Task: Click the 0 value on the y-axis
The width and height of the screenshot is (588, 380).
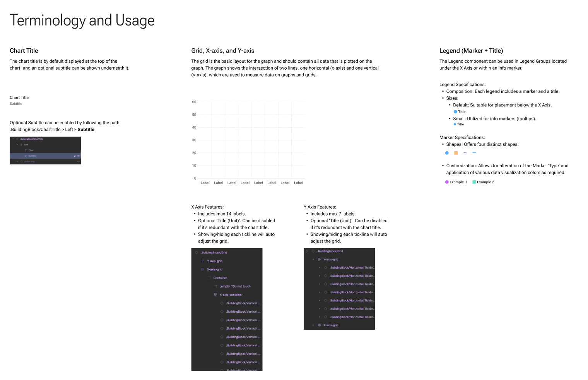Action: (x=195, y=178)
